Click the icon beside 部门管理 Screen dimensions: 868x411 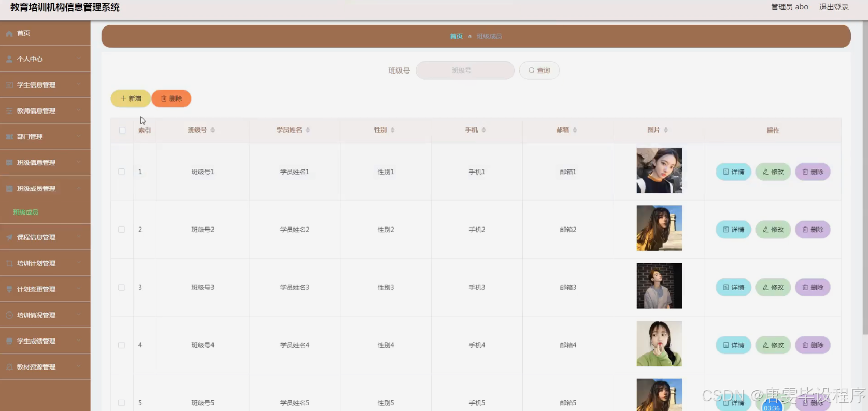click(9, 137)
